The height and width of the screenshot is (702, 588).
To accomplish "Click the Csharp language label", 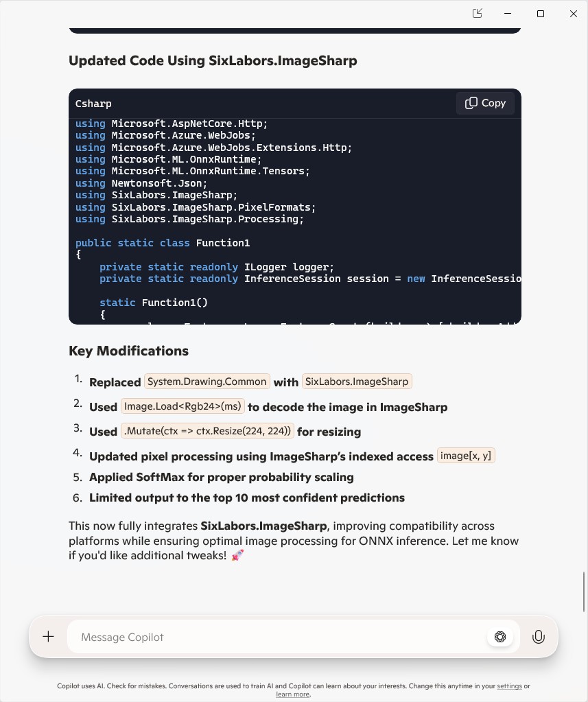I will 93,104.
